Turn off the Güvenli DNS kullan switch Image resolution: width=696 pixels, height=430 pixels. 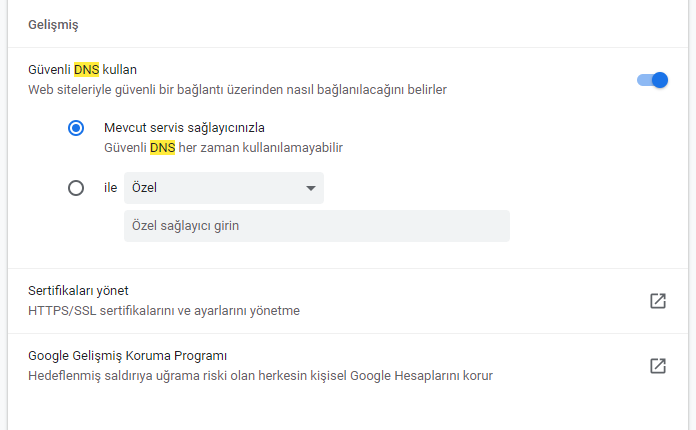click(x=652, y=80)
